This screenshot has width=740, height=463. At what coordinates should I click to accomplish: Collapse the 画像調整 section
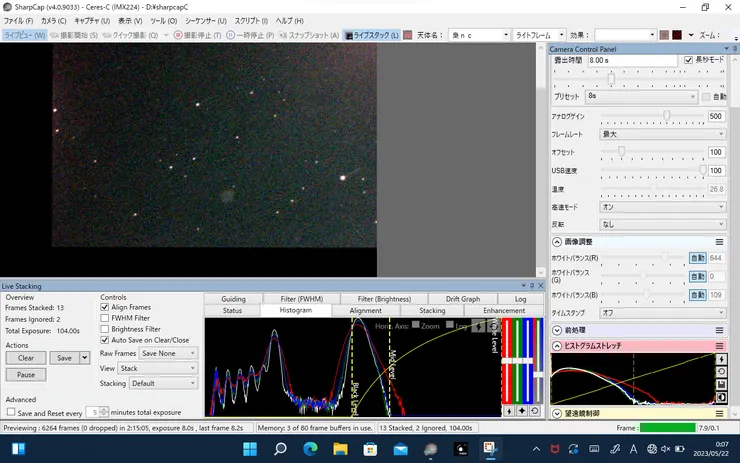click(557, 242)
